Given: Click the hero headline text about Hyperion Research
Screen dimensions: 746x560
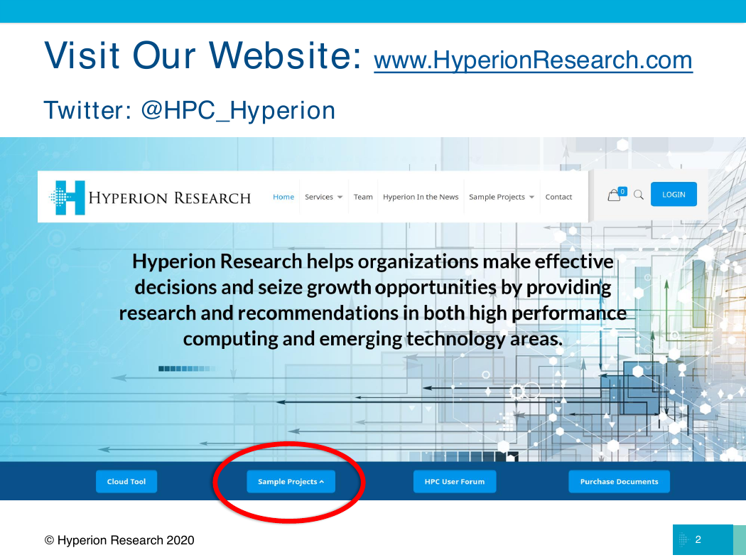Looking at the screenshot, I should (373, 300).
